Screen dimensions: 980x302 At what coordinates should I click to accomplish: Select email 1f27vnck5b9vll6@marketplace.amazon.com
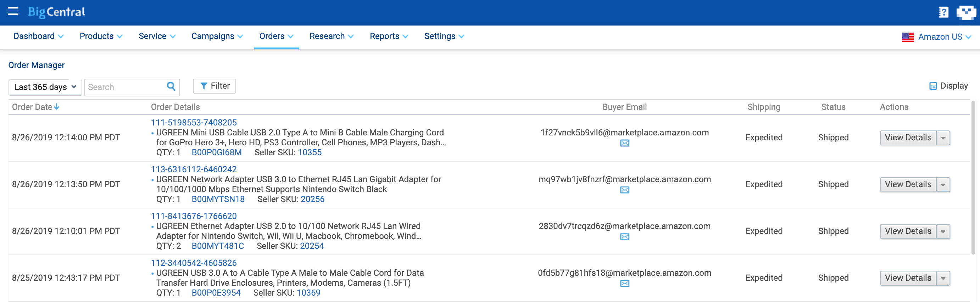pos(625,132)
